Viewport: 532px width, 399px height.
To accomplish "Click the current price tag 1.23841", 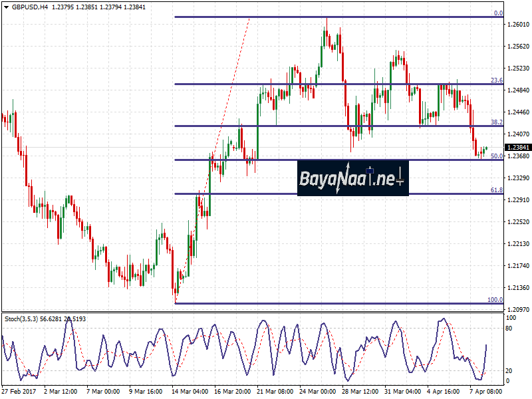I will tap(517, 148).
